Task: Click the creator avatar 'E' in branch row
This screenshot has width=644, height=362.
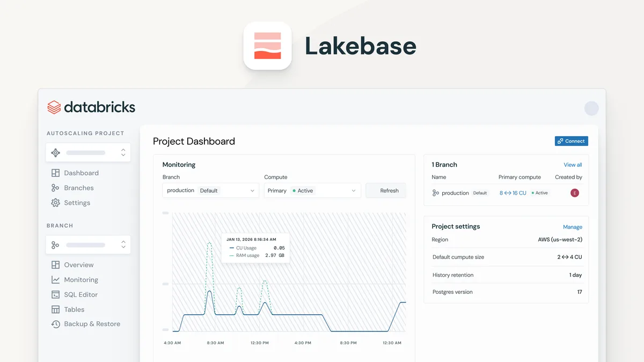Action: coord(575,193)
